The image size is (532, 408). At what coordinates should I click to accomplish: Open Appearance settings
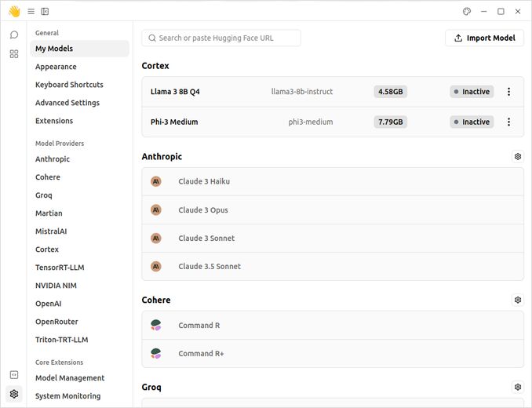tap(56, 67)
